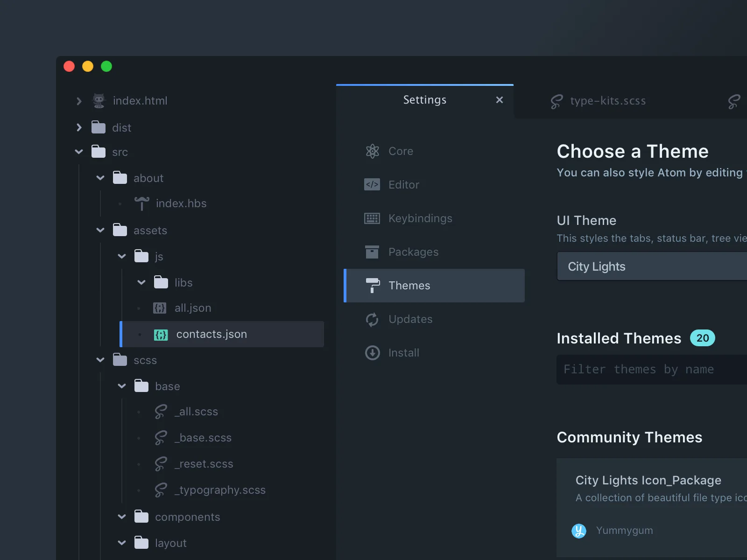The height and width of the screenshot is (560, 747).
Task: Click the Installed Themes 20 count badge
Action: tap(703, 338)
